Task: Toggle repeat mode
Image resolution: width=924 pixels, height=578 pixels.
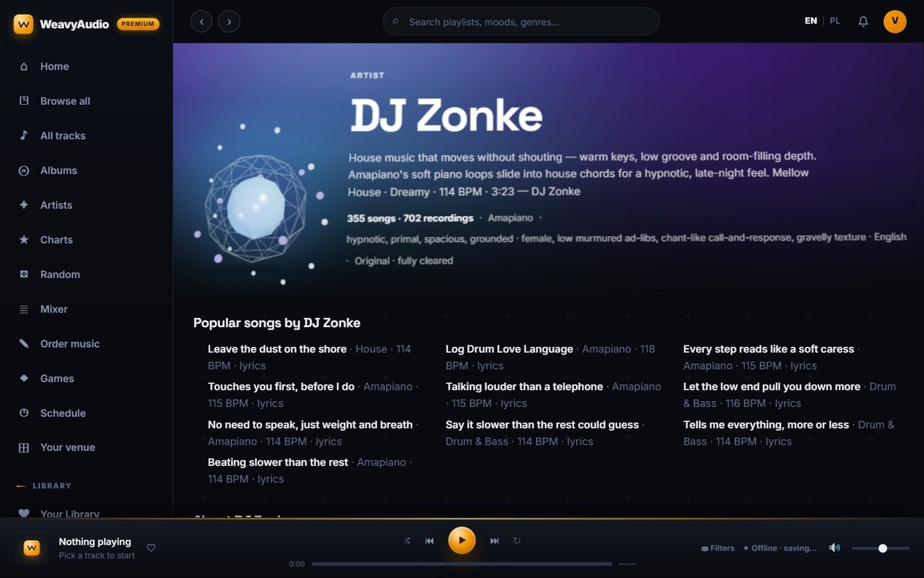Action: [x=517, y=540]
